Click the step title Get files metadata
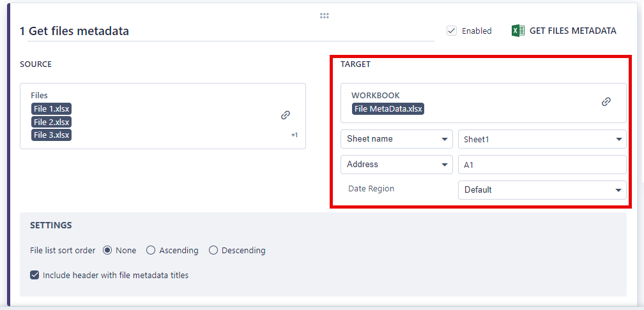The image size is (644, 310). coord(74,31)
